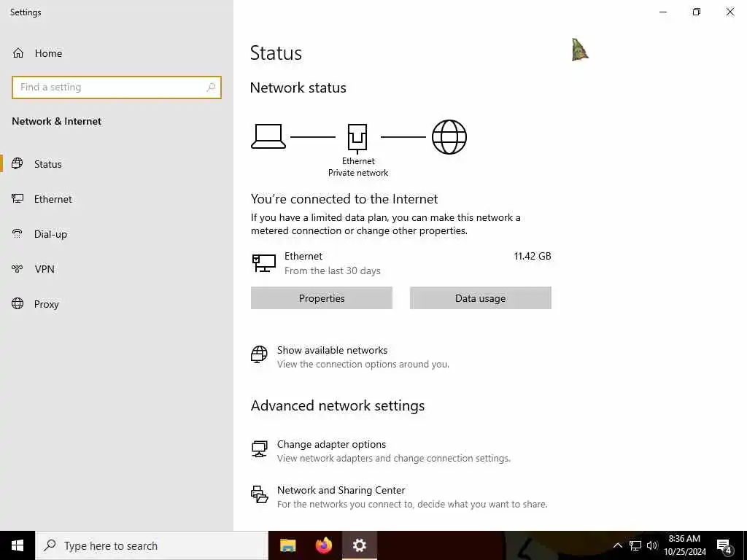Click 'View the connection options around you.' text

[x=363, y=365]
